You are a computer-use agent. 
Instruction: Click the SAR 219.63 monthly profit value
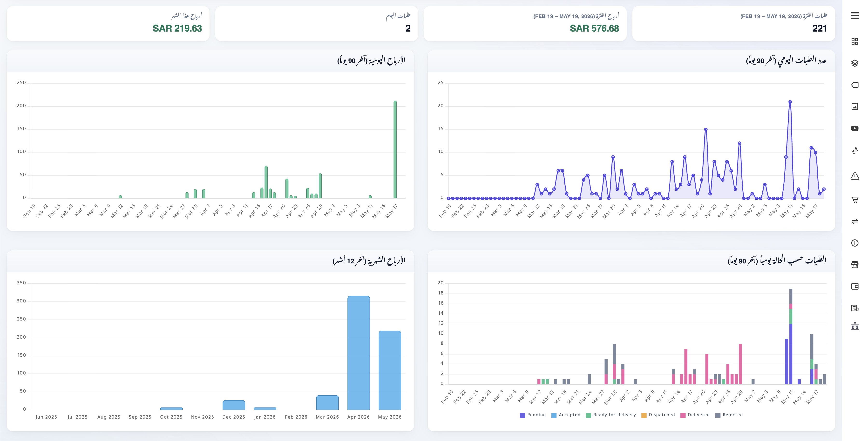pyautogui.click(x=177, y=28)
